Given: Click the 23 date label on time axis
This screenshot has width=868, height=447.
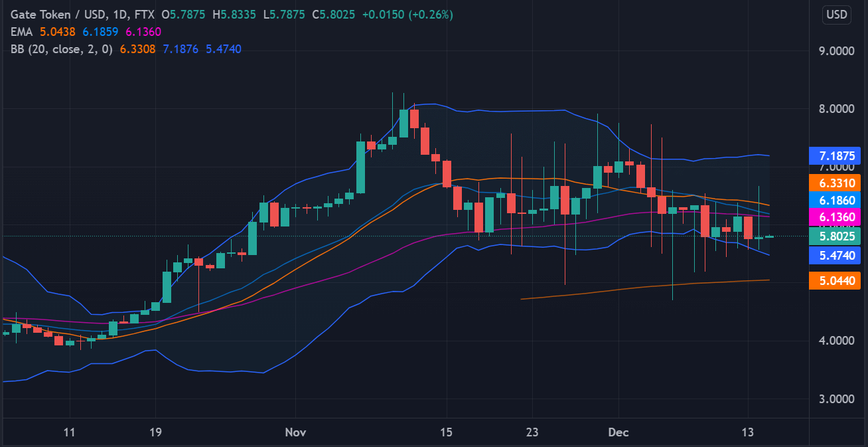Looking at the screenshot, I should [x=532, y=432].
